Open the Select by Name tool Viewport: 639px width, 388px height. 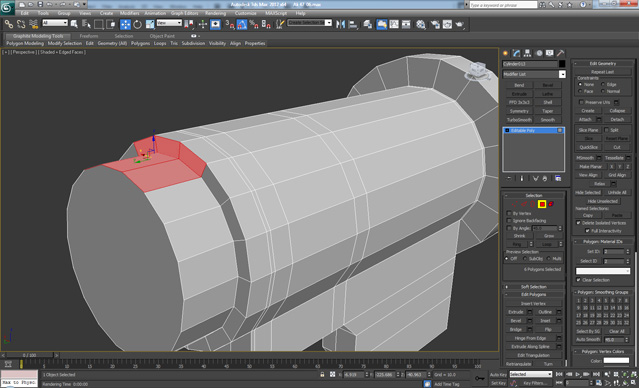[x=86, y=24]
